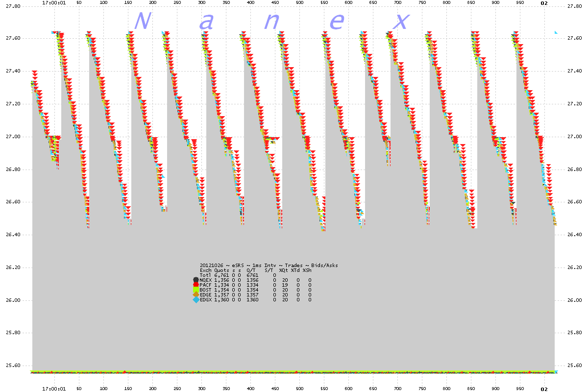Click the Q/T column header in legend

251,270
